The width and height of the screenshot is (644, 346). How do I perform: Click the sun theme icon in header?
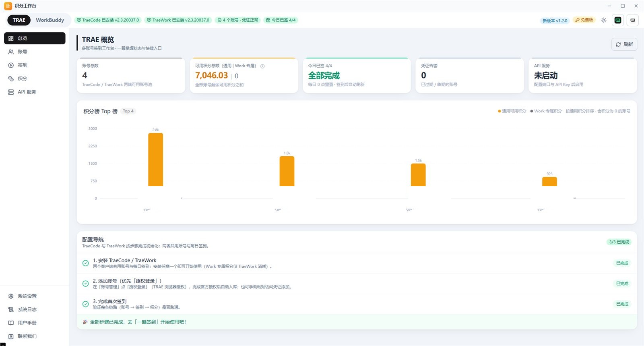604,20
